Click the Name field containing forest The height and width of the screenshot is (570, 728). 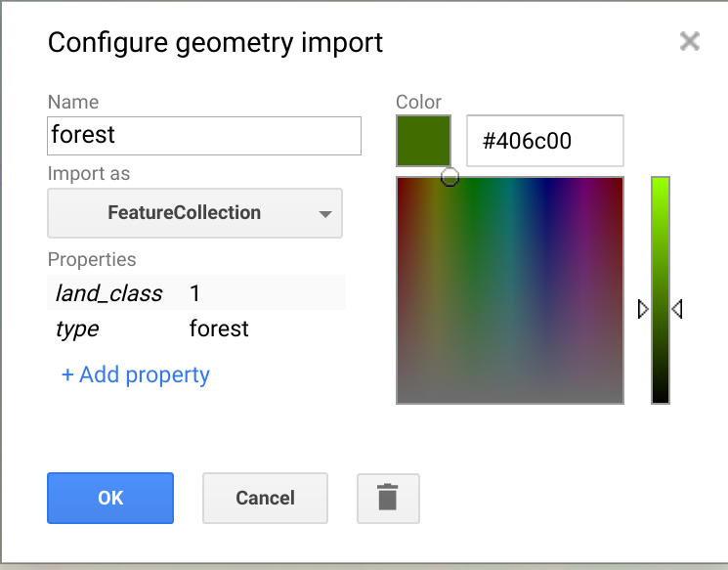click(x=204, y=135)
